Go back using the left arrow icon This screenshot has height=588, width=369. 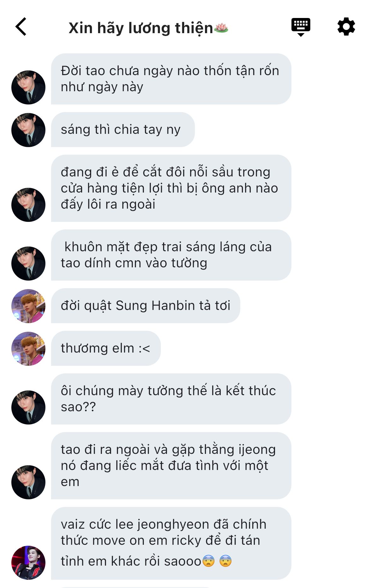21,27
